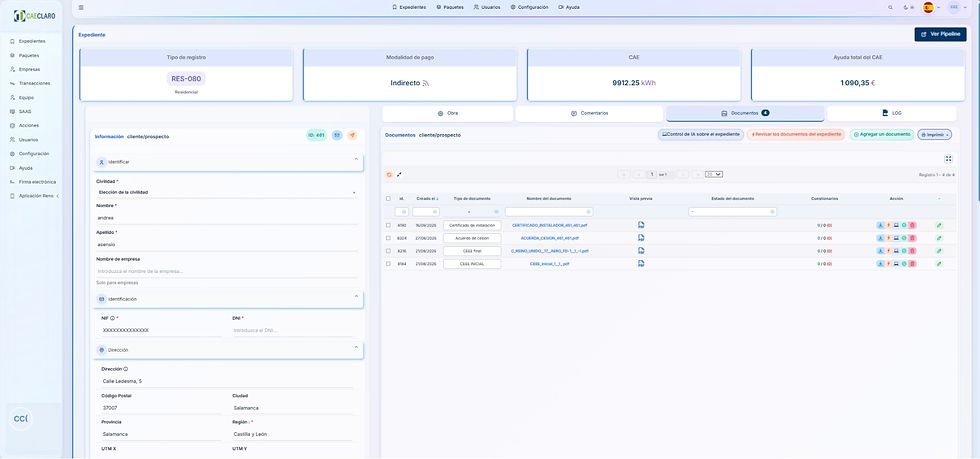The height and width of the screenshot is (459, 980).
Task: Click Revisar los documentos del expediente
Action: pos(796,134)
